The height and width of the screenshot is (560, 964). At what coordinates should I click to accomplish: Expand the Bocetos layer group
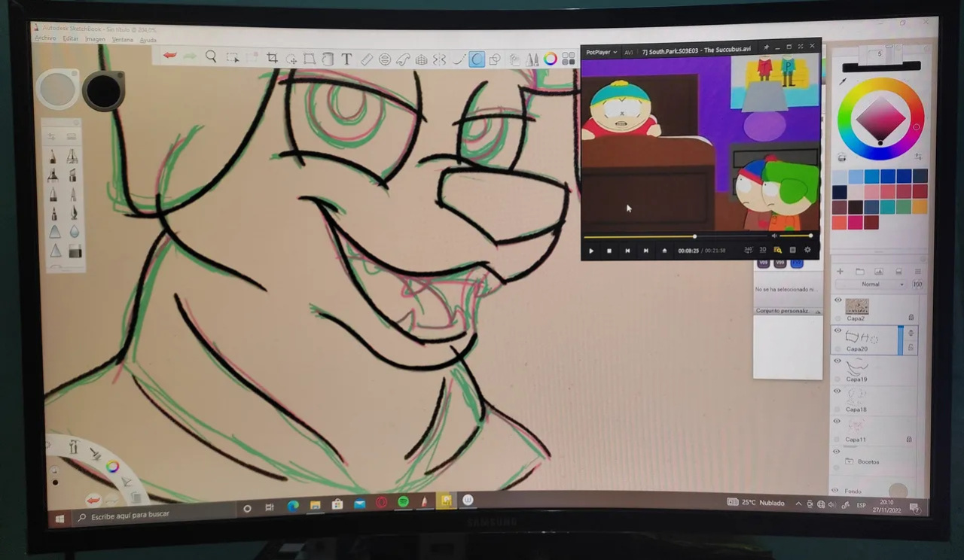point(849,461)
